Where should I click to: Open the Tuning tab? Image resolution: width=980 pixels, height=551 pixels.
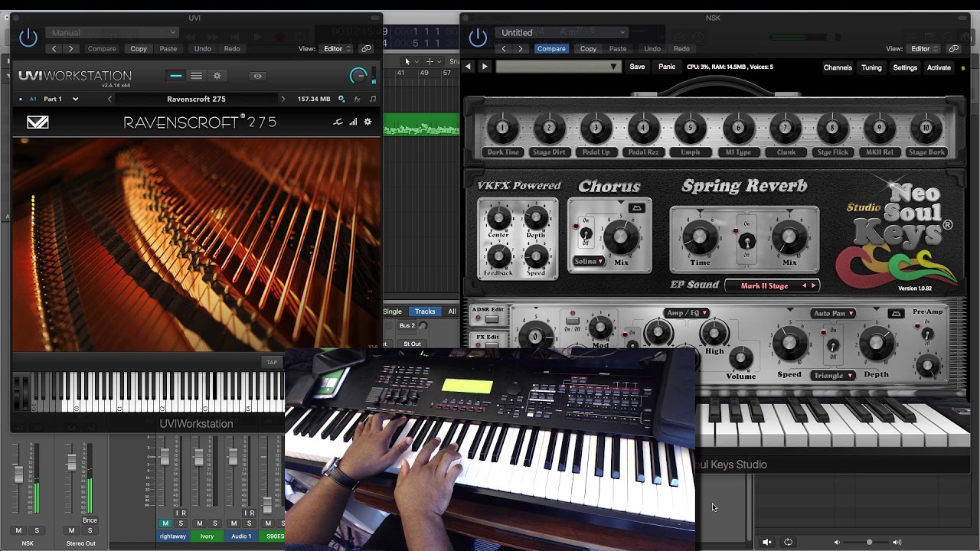click(x=871, y=68)
